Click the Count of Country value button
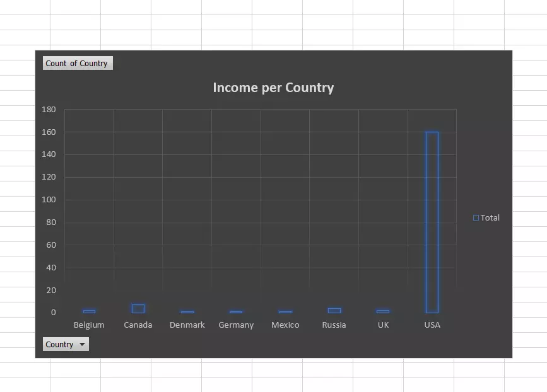Viewport: 547px width, 392px height. tap(77, 62)
